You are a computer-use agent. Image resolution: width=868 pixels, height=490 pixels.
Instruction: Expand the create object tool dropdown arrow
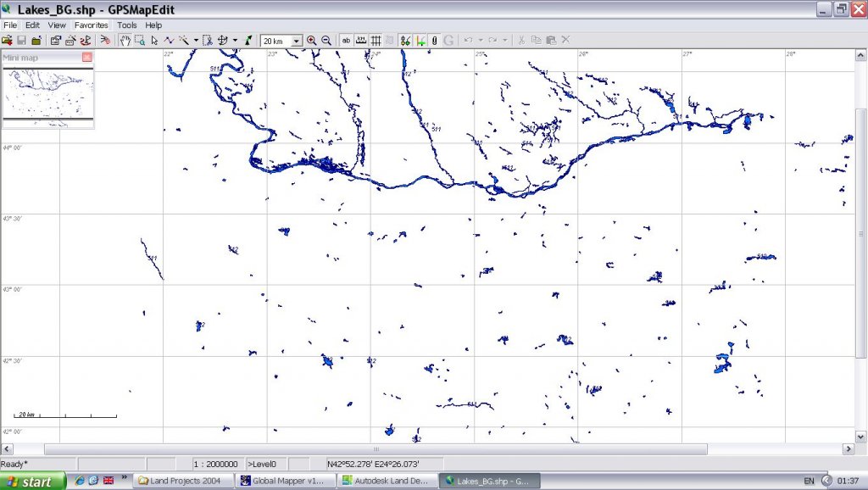tap(196, 40)
